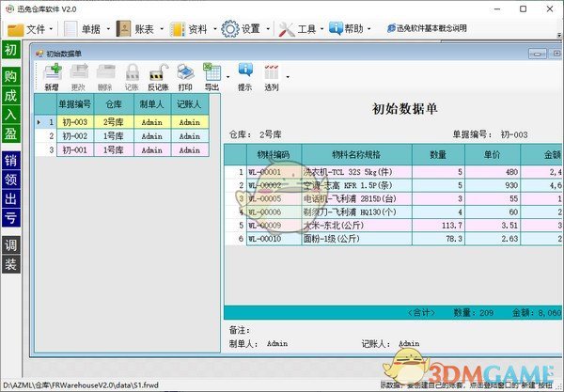Open the 调 sidebar button
The width and height of the screenshot is (564, 392).
(x=10, y=245)
